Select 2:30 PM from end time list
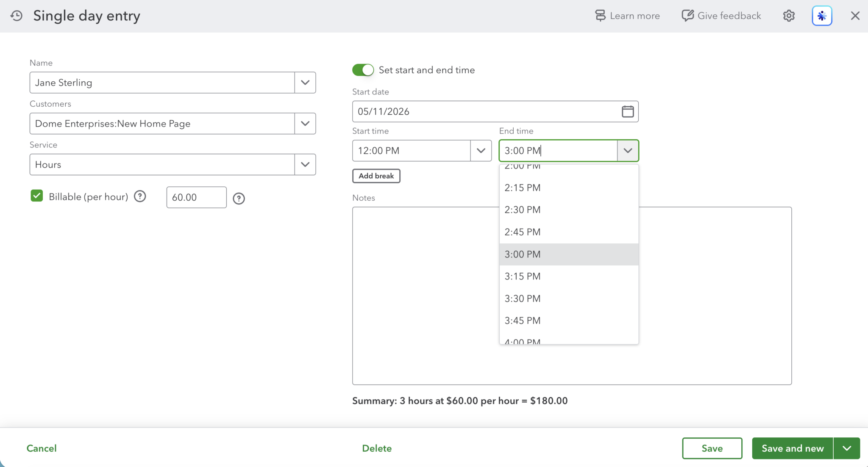 569,210
